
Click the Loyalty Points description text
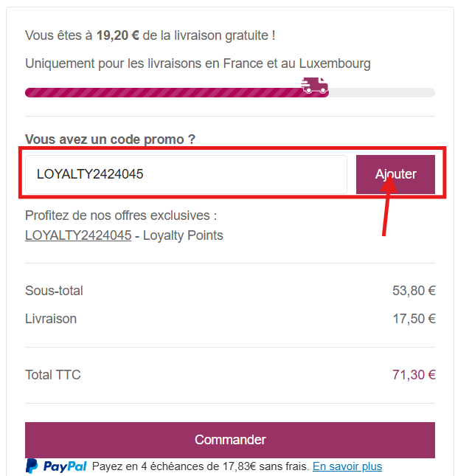[183, 235]
